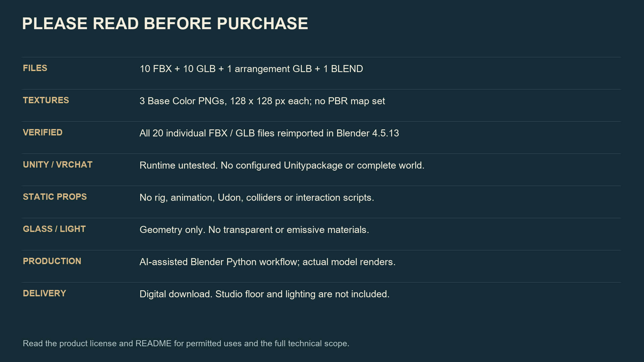
Task: Click the No rig, animation, Udon text
Action: click(257, 197)
